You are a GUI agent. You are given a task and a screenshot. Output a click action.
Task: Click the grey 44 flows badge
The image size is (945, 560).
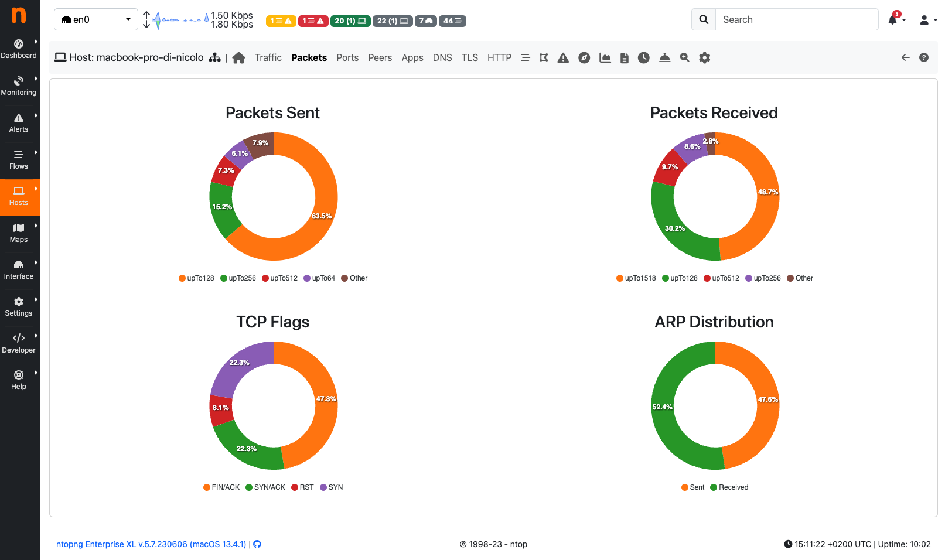click(x=452, y=21)
